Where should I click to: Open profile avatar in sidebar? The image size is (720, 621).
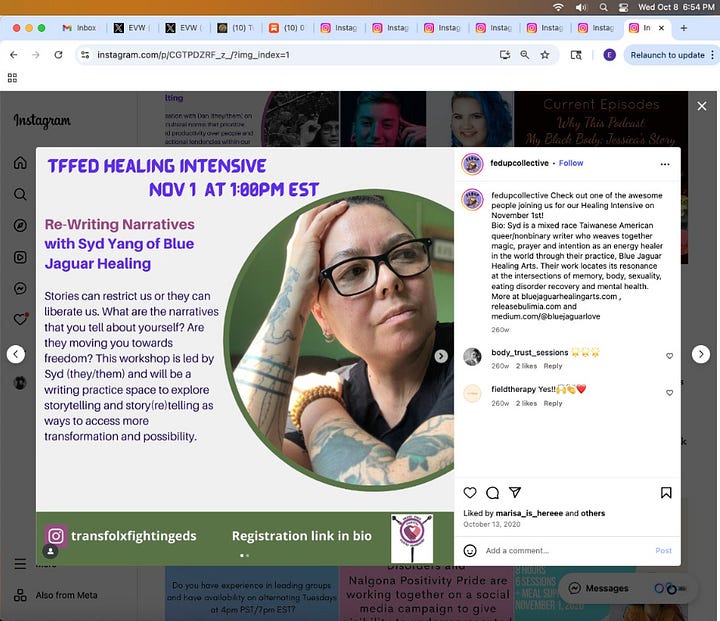point(20,383)
